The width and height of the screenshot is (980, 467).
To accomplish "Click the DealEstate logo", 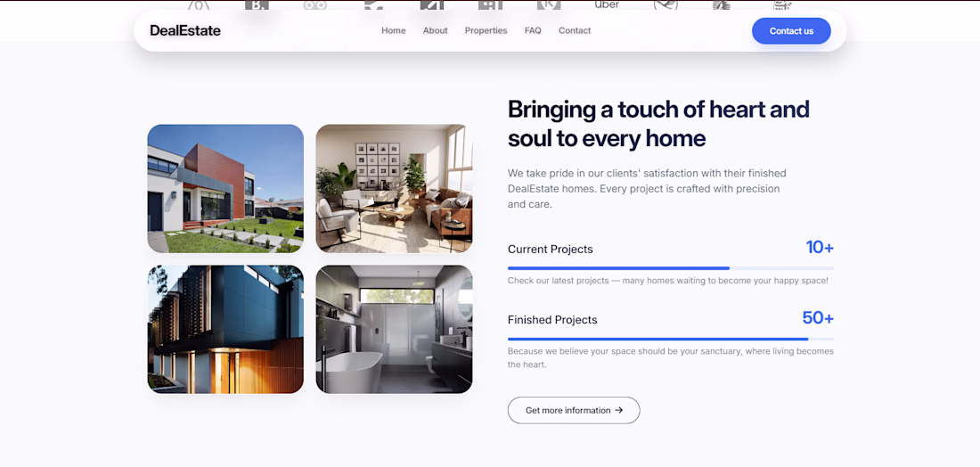I will 185,30.
